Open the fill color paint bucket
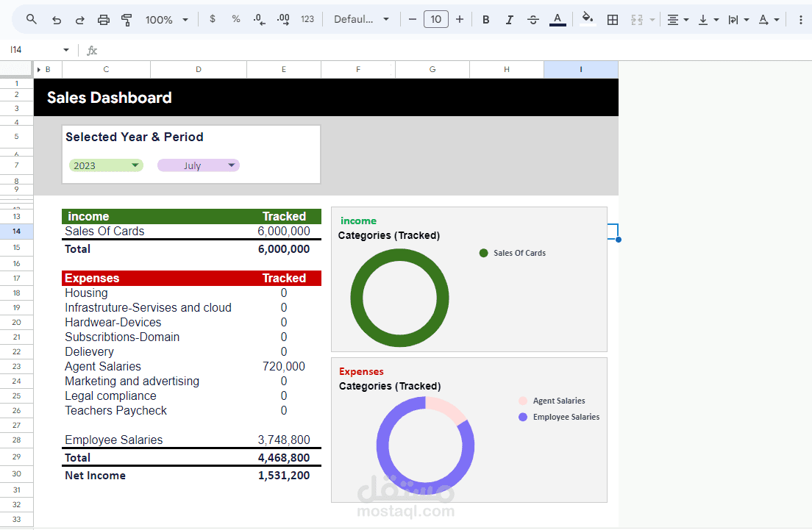 point(587,19)
